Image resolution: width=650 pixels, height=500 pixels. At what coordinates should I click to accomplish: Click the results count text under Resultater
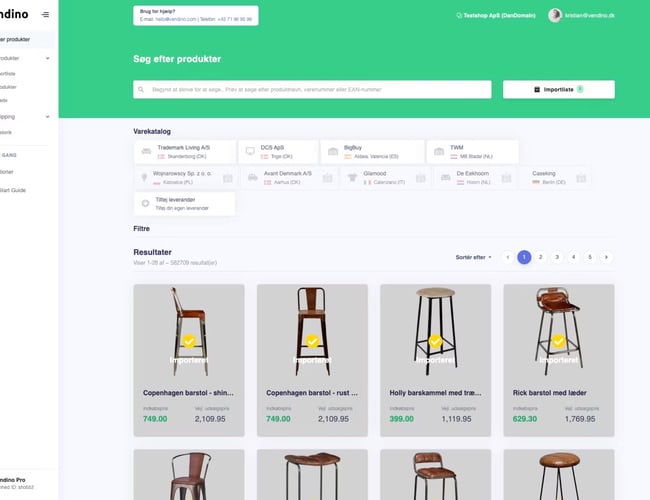(x=175, y=262)
